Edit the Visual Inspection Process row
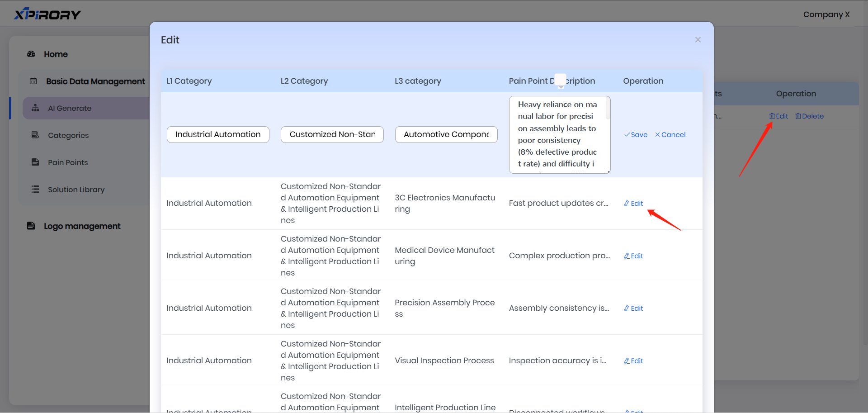Viewport: 868px width, 413px height. click(x=633, y=361)
